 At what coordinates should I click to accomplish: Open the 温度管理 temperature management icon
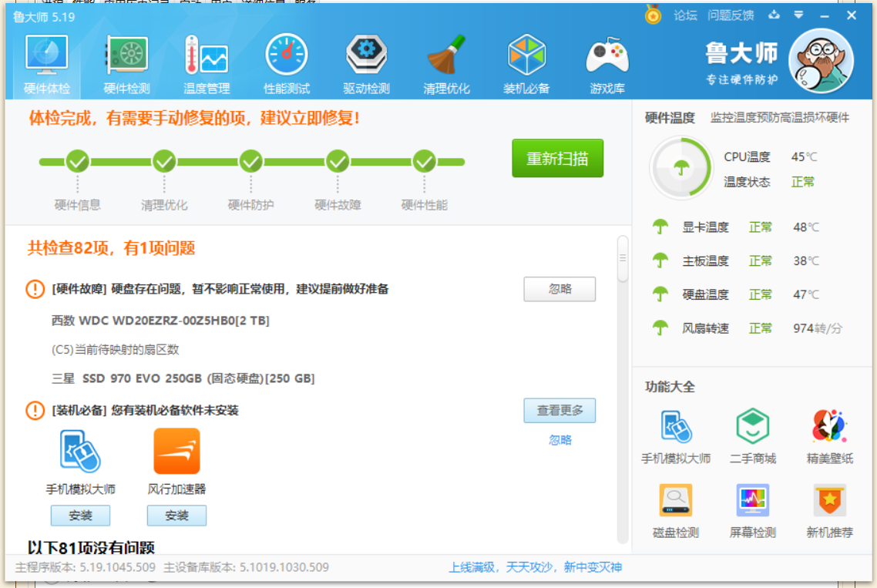(207, 55)
